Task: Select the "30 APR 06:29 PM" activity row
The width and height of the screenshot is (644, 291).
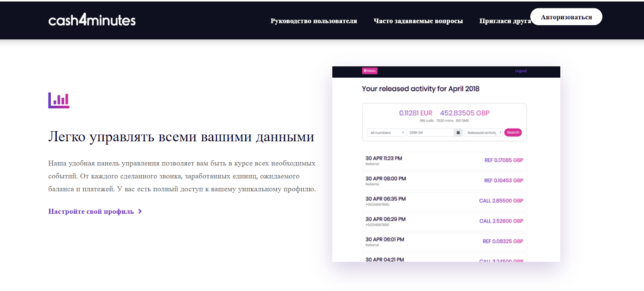Action: (x=444, y=221)
